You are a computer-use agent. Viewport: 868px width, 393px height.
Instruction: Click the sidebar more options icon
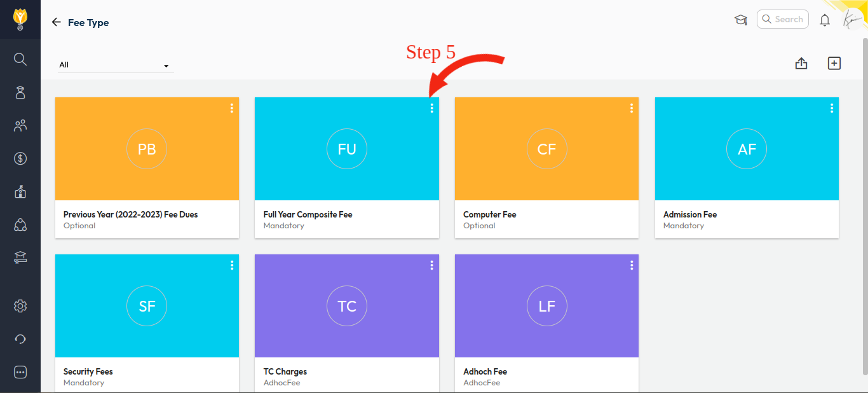tap(20, 372)
